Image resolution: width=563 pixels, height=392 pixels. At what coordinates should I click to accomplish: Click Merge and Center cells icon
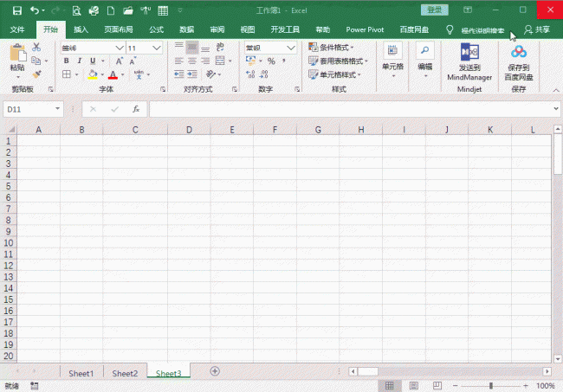[220, 61]
